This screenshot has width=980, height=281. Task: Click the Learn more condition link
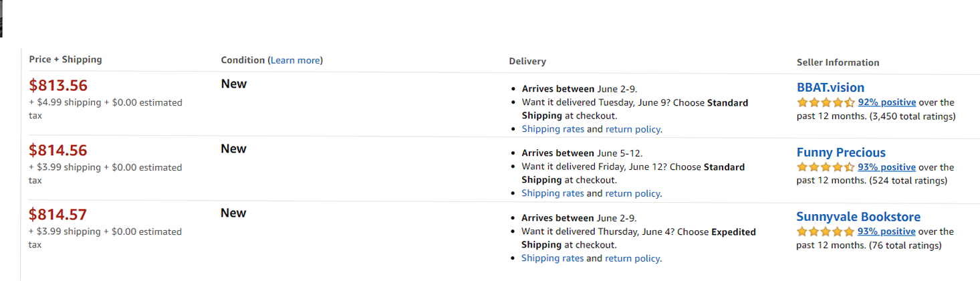(x=295, y=60)
